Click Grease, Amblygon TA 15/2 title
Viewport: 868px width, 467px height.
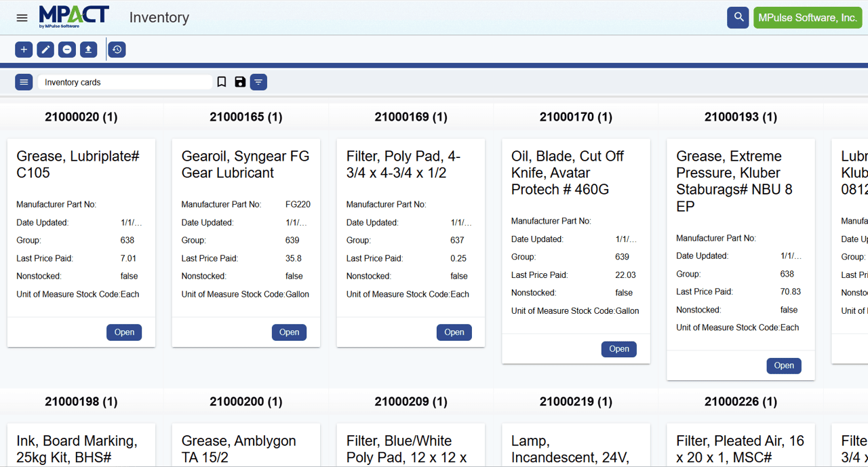coord(239,449)
